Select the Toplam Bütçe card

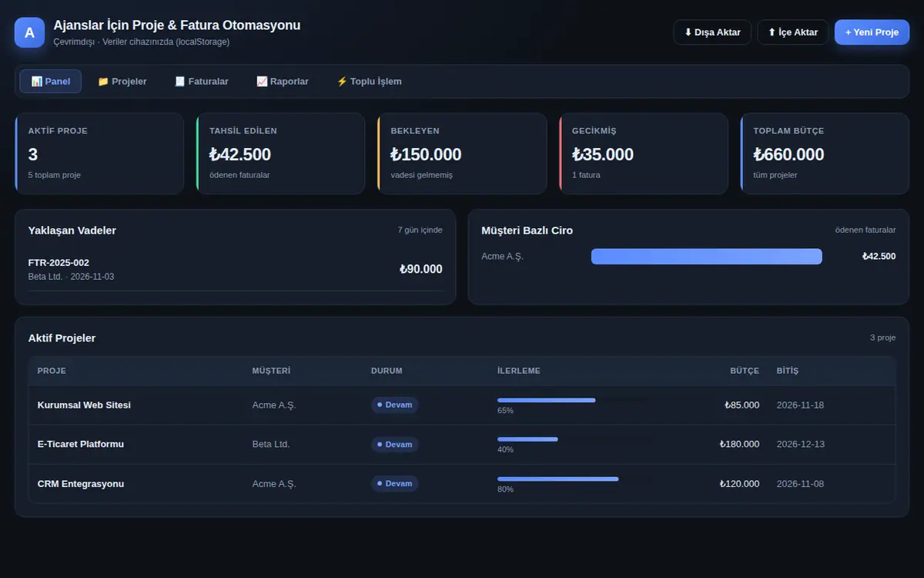pyautogui.click(x=825, y=153)
